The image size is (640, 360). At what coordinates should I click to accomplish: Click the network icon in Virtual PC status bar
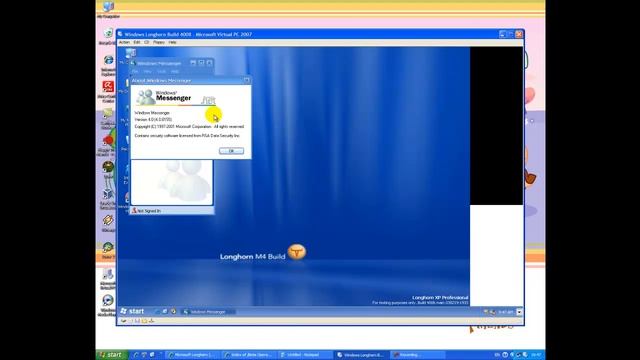click(151, 321)
